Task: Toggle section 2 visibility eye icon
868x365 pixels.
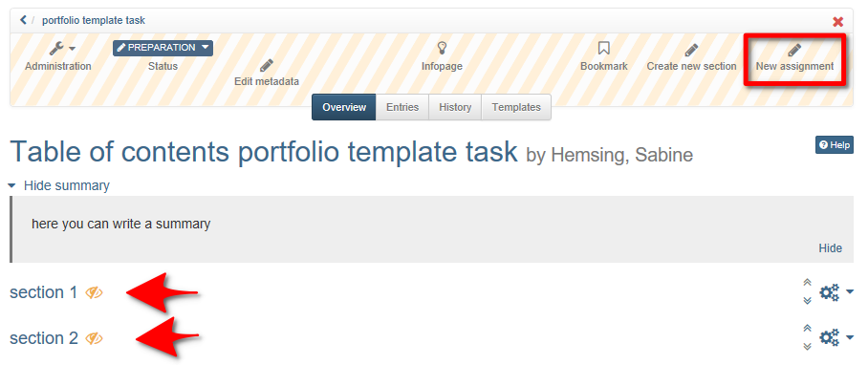Action: pyautogui.click(x=94, y=338)
